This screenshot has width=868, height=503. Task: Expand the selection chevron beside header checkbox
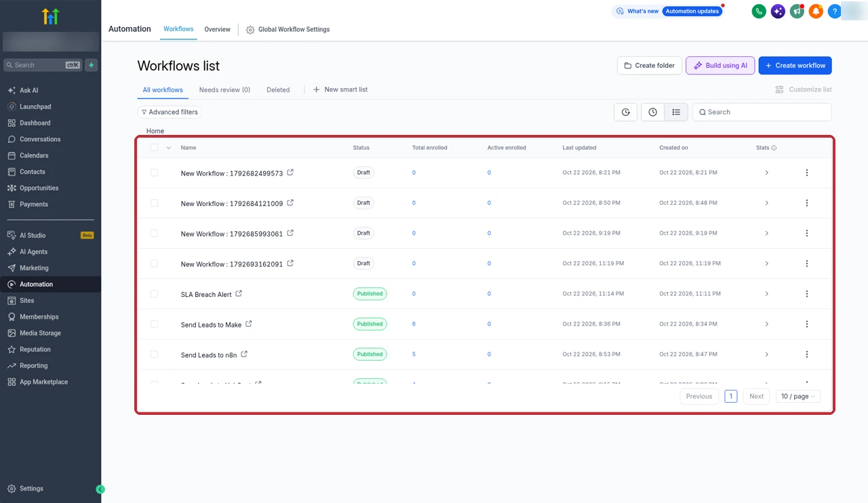[168, 148]
